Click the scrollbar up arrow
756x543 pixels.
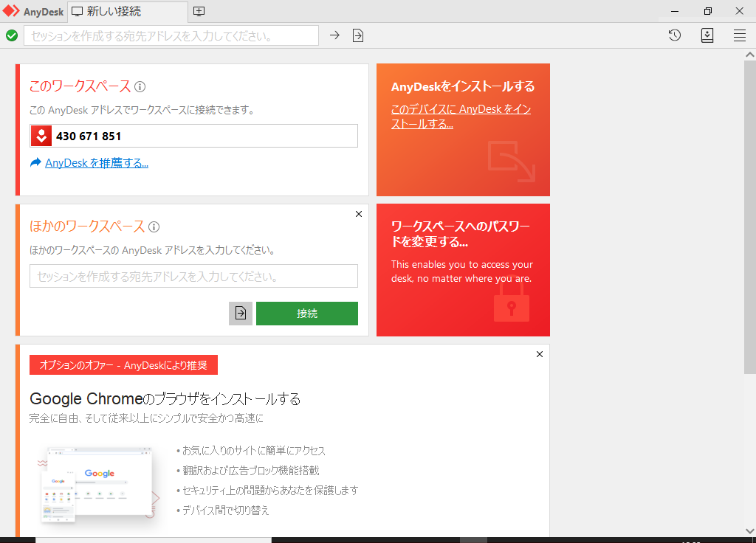[750, 55]
